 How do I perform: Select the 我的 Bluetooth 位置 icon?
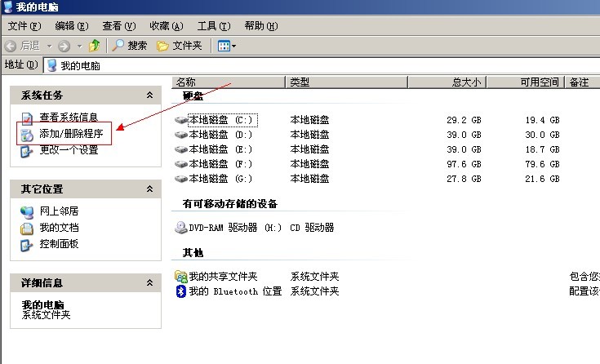click(181, 291)
